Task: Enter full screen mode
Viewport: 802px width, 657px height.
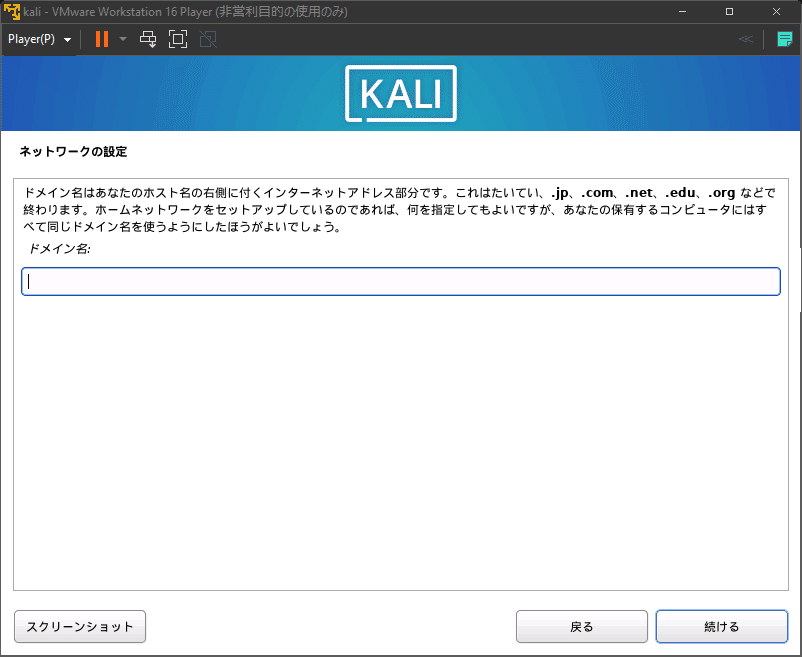Action: (178, 39)
